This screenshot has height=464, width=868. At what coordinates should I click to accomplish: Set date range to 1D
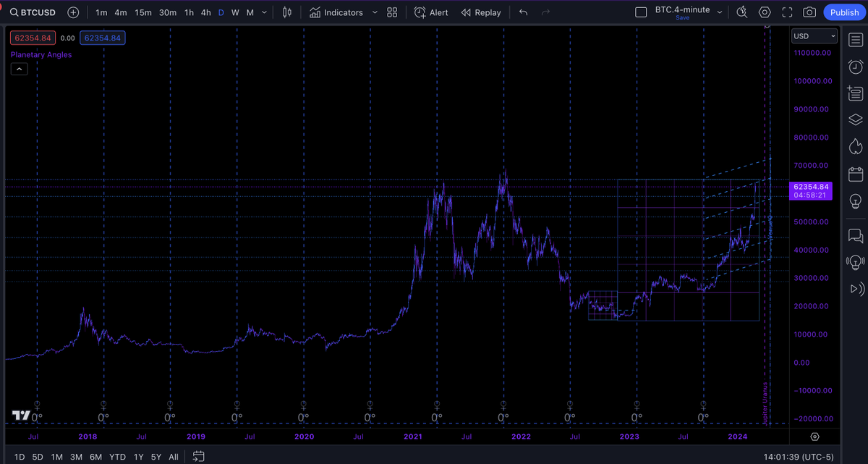click(x=20, y=457)
